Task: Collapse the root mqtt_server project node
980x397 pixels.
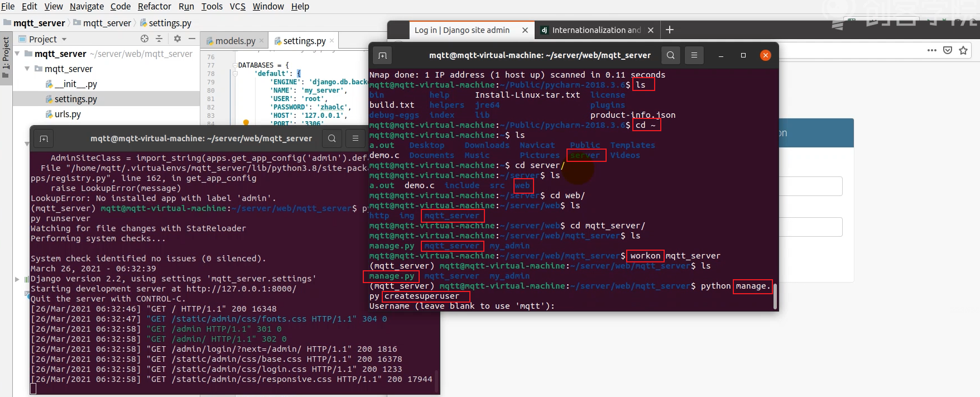Action: coord(17,54)
